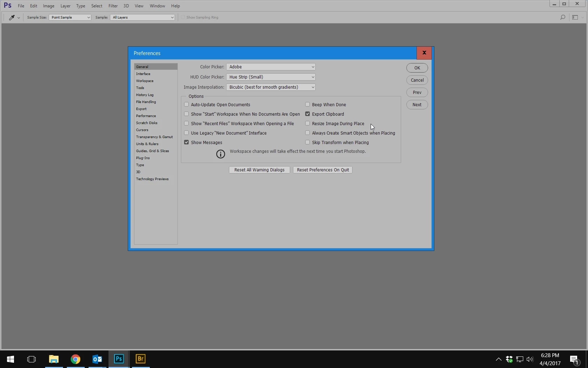Open the File menu
The height and width of the screenshot is (368, 588).
21,6
